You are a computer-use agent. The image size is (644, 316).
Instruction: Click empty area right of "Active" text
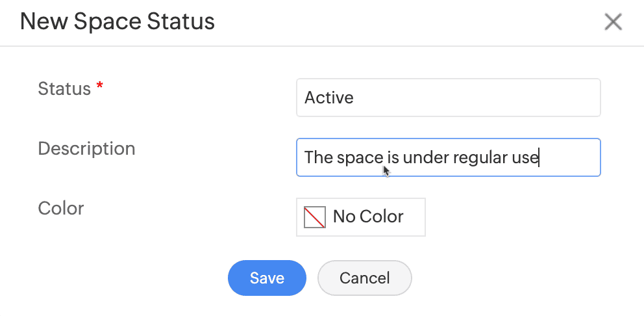click(487, 98)
